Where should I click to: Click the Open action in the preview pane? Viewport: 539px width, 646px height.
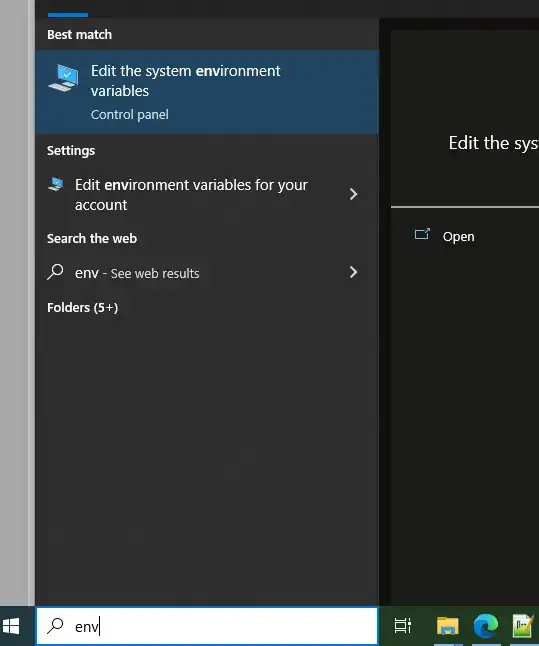click(x=459, y=237)
